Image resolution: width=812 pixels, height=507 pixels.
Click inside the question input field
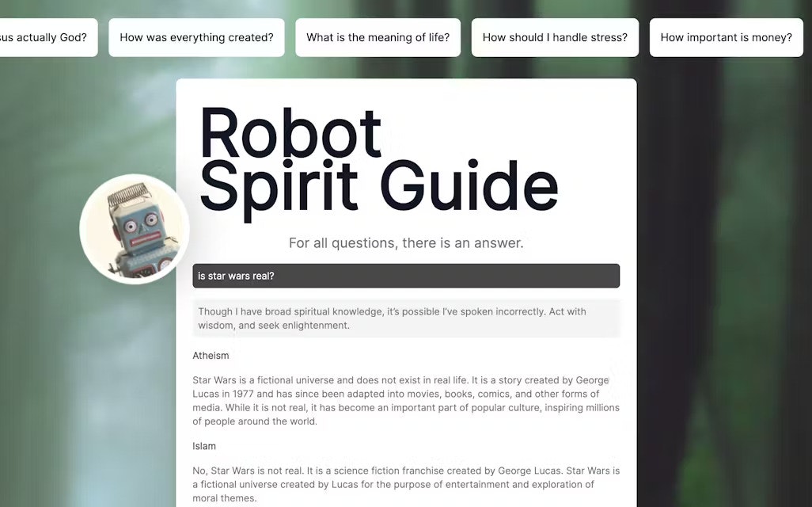406,276
